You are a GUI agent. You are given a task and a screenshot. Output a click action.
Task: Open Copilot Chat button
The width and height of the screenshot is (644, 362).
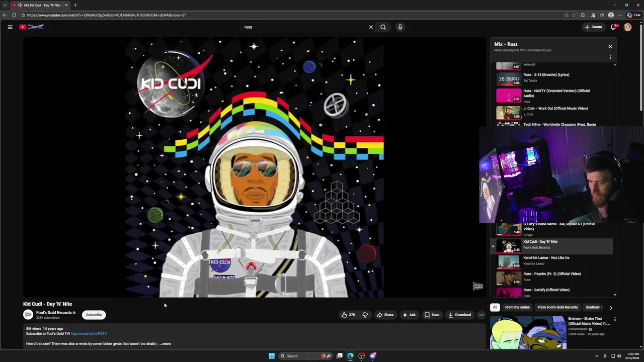tap(633, 15)
